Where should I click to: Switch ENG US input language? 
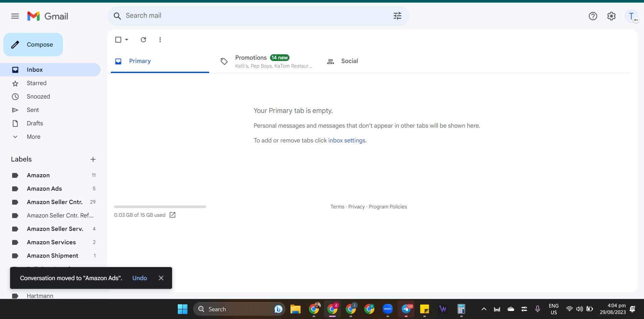click(x=554, y=309)
